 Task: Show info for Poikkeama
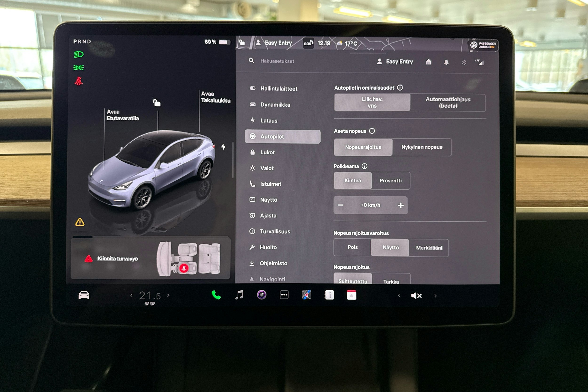(x=365, y=166)
